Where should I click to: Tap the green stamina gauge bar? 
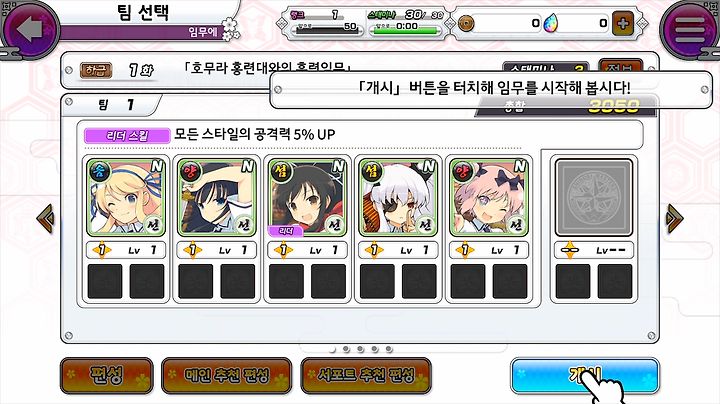[x=405, y=32]
